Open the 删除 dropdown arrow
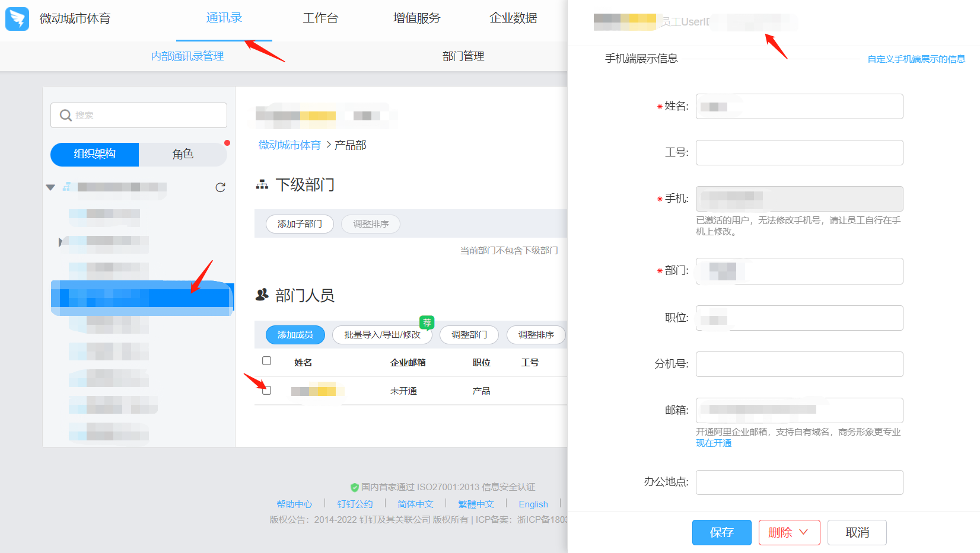The image size is (980, 553). click(x=804, y=532)
